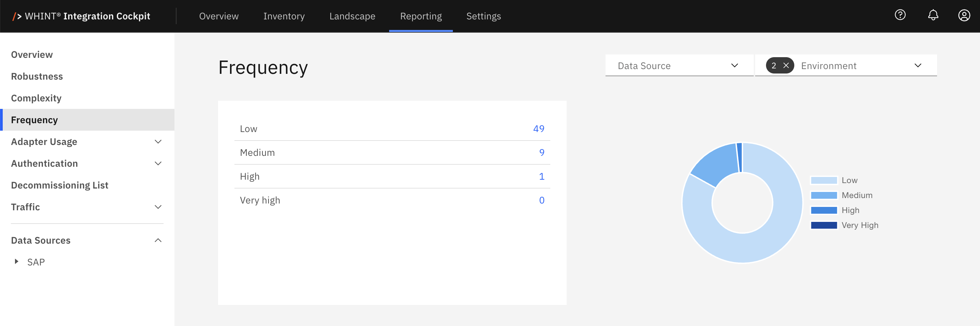Image resolution: width=980 pixels, height=326 pixels.
Task: Click the Very high row label
Action: tap(260, 200)
